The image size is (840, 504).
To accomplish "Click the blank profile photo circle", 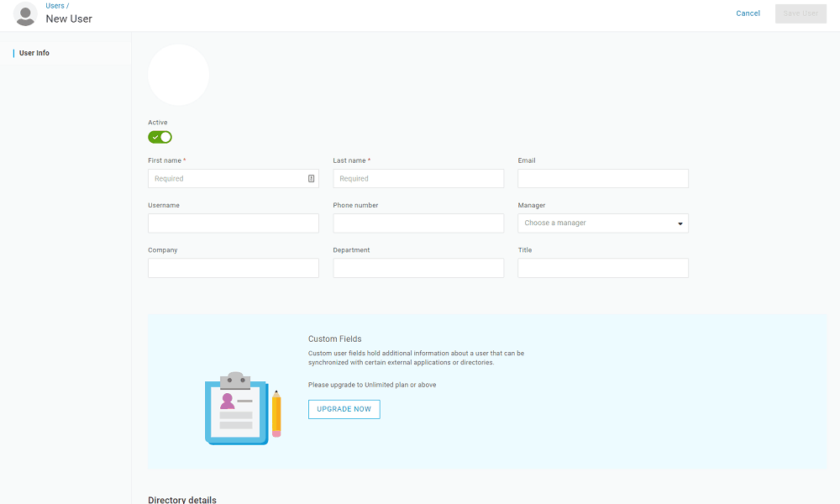I will [x=178, y=75].
